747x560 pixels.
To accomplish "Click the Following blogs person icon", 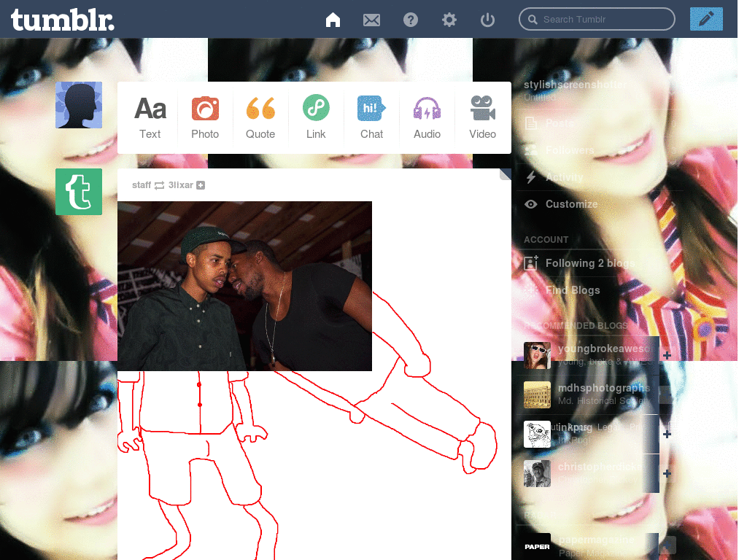I will click(531, 262).
